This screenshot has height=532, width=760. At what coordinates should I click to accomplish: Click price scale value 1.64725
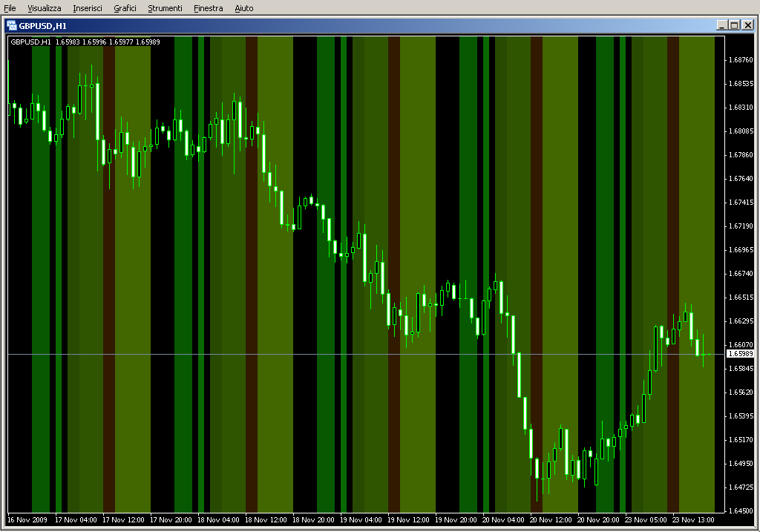coord(741,487)
